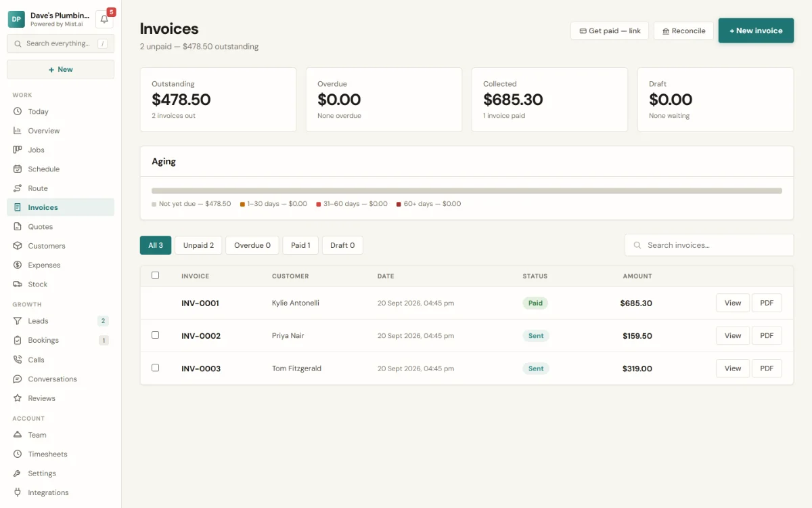The width and height of the screenshot is (812, 508).
Task: Focus the Search invoices field
Action: pos(709,245)
